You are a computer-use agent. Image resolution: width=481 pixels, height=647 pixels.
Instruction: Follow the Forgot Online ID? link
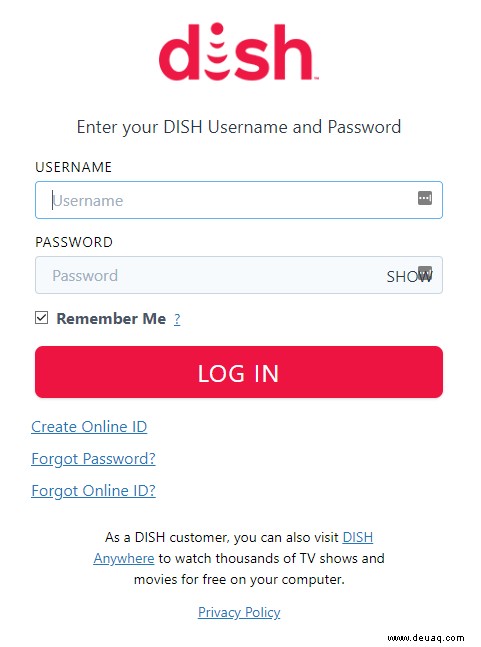93,491
